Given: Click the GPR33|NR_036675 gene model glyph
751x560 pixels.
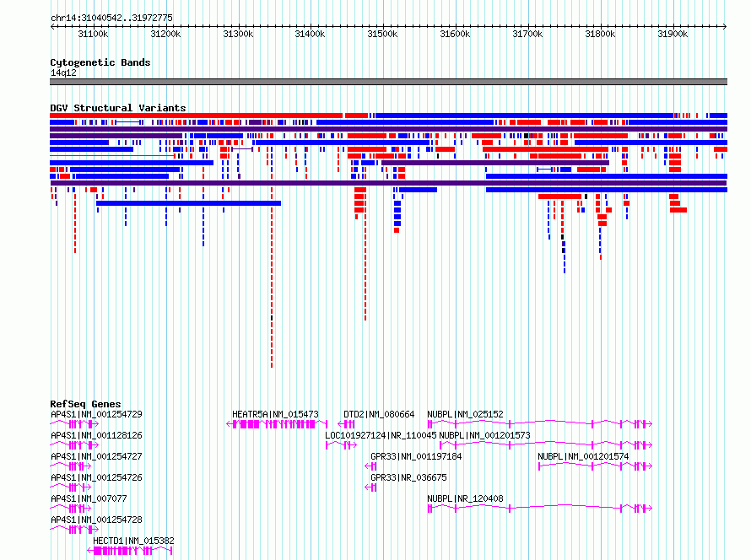Looking at the screenshot, I should click(370, 487).
